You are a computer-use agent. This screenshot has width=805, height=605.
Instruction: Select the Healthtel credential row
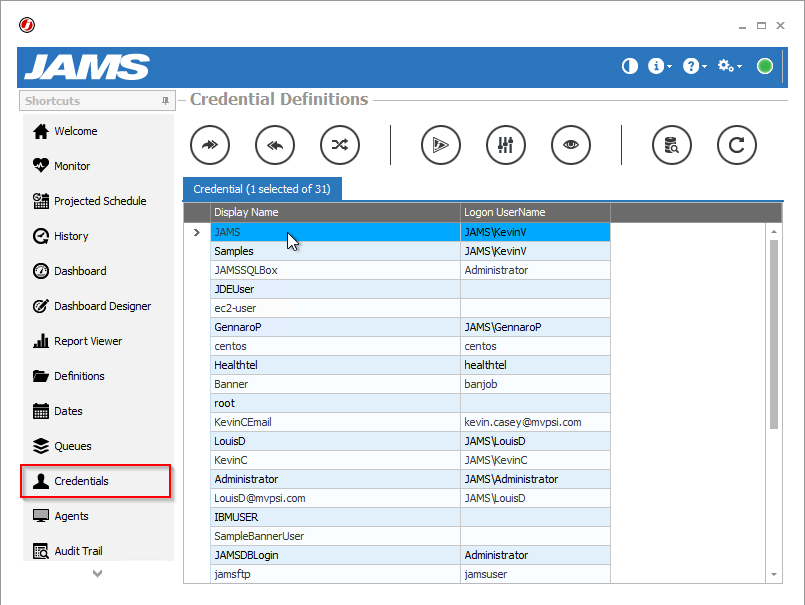[410, 365]
